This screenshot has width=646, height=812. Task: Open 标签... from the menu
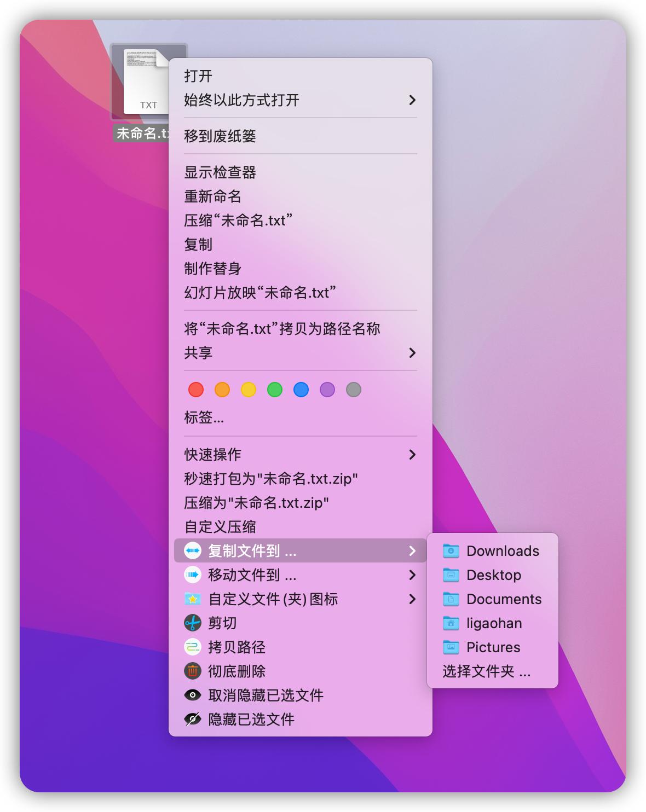click(204, 417)
